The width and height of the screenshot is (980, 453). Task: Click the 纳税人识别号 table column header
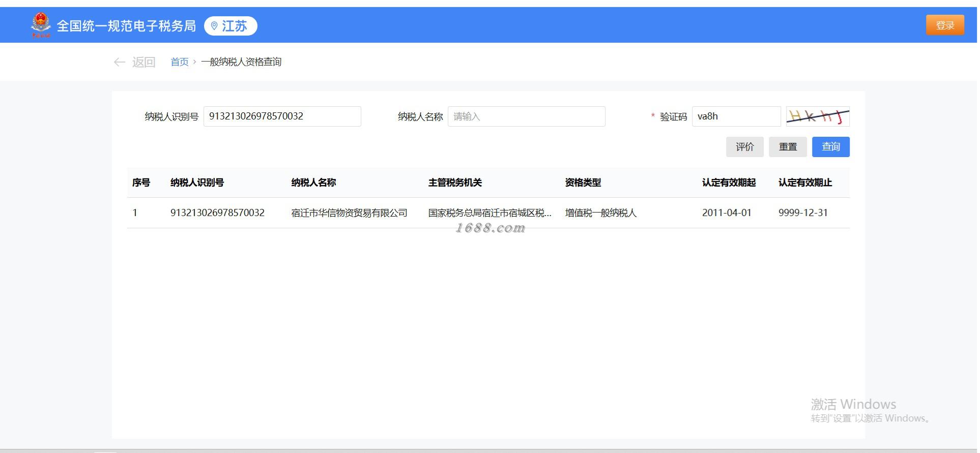click(x=197, y=183)
